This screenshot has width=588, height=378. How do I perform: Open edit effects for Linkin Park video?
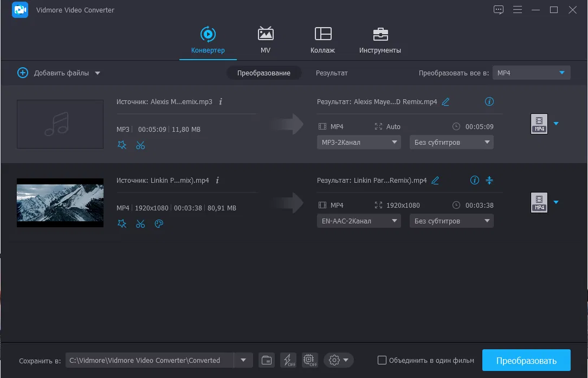pyautogui.click(x=122, y=224)
